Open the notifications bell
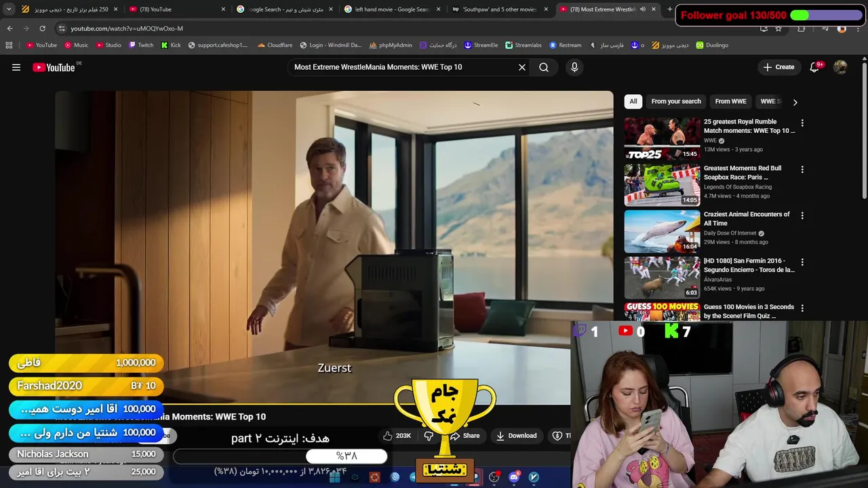868x488 pixels. pyautogui.click(x=815, y=67)
